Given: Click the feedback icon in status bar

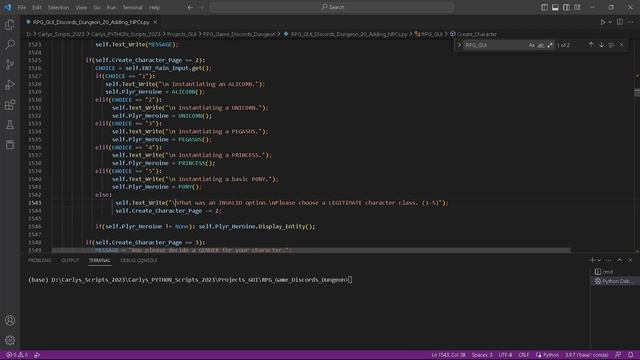Looking at the screenshot, I should (x=618, y=355).
